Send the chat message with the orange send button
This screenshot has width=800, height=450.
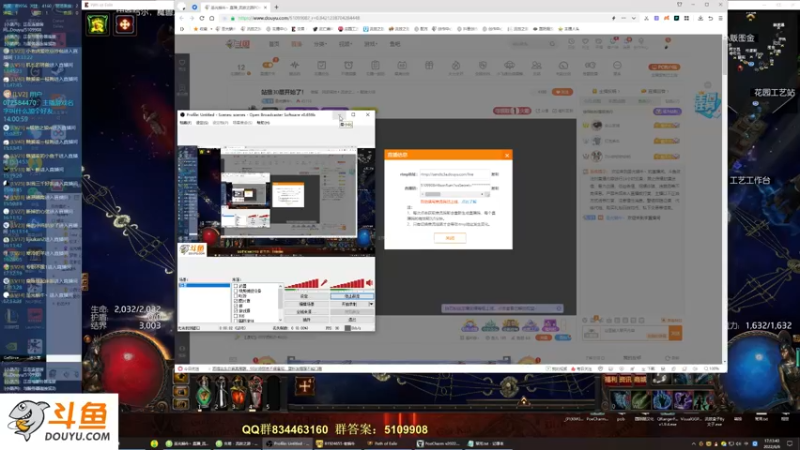(676, 333)
